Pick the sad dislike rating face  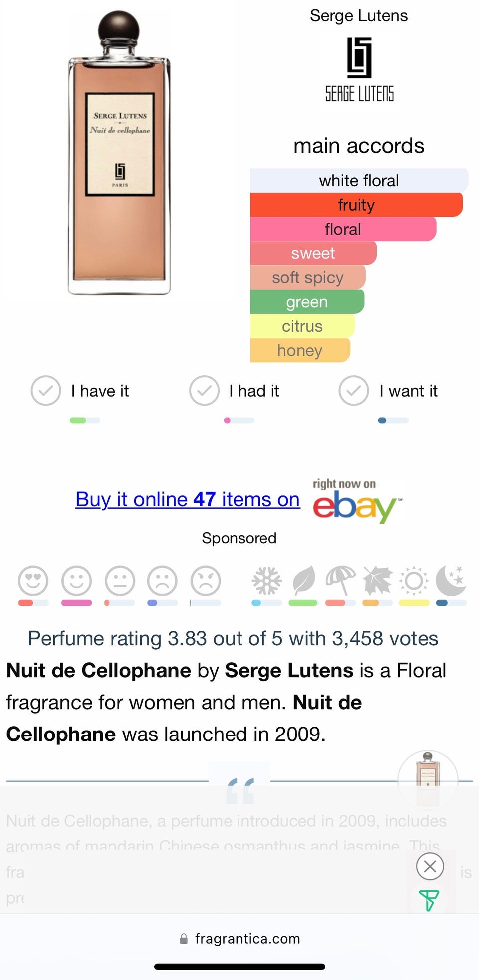coord(162,581)
